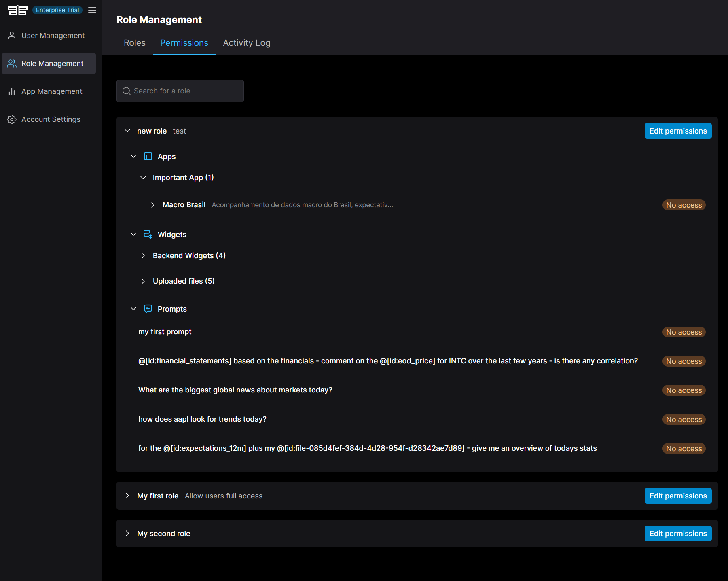Collapse the Widgets section chevron
The image size is (728, 581).
point(133,234)
